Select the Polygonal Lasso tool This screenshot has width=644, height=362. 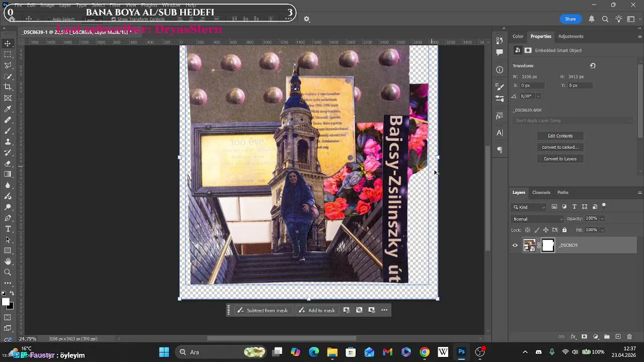[x=8, y=65]
